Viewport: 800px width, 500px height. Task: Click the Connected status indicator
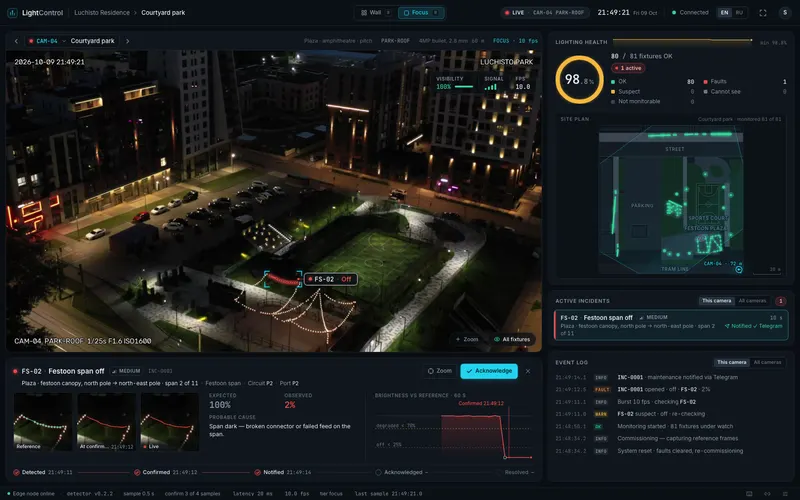690,13
